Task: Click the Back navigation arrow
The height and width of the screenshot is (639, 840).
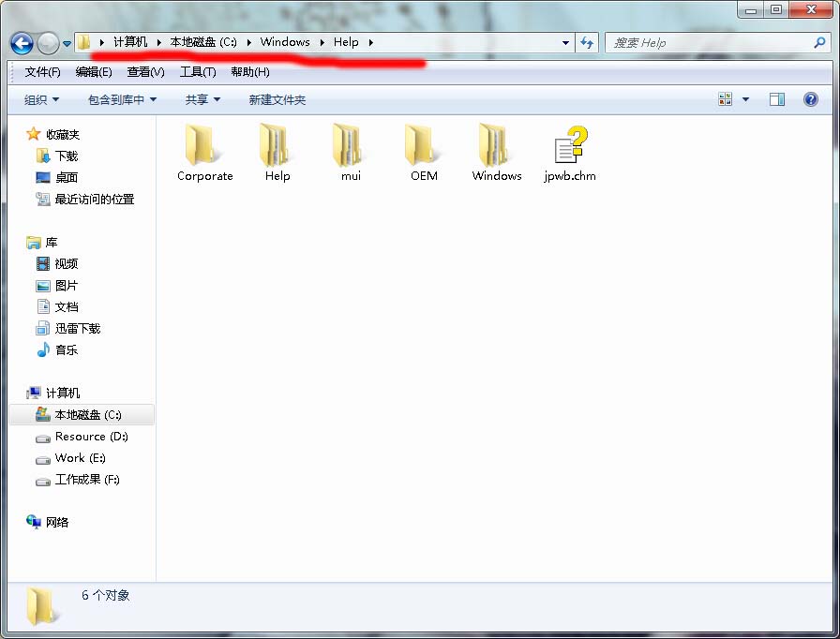Action: 22,43
